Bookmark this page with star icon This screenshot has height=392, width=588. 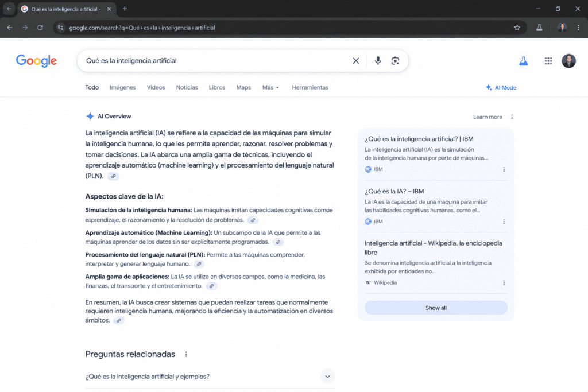click(x=517, y=28)
